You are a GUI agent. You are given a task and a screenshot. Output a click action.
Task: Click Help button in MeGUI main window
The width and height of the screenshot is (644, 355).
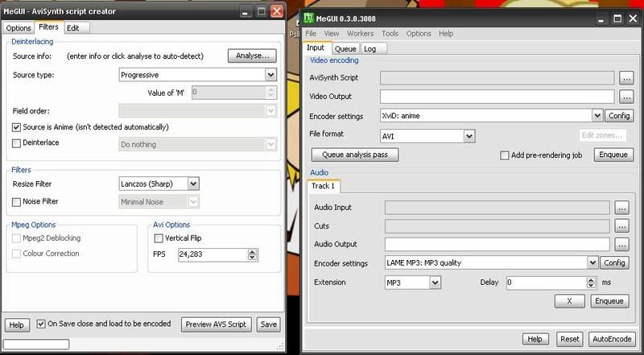coord(535,339)
